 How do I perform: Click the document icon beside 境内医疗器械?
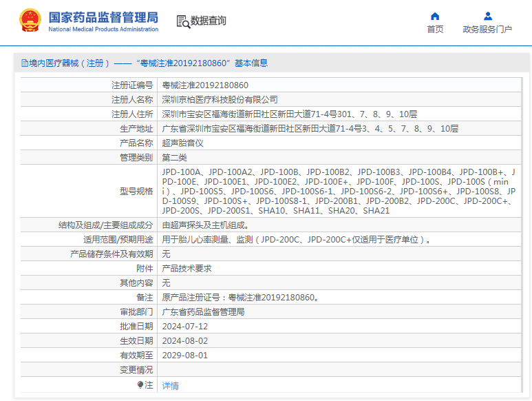(x=24, y=63)
